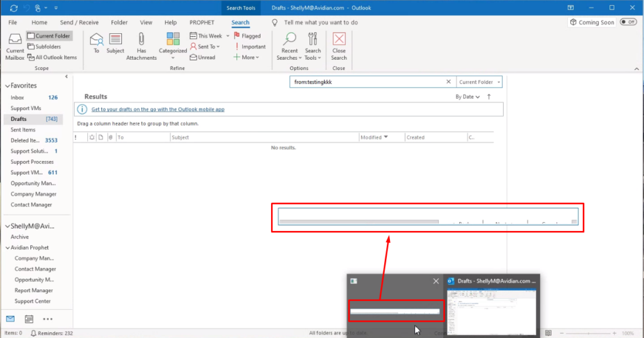The image size is (644, 338).
Task: Open the Touch/Mouse mode icon
Action: 38,8
